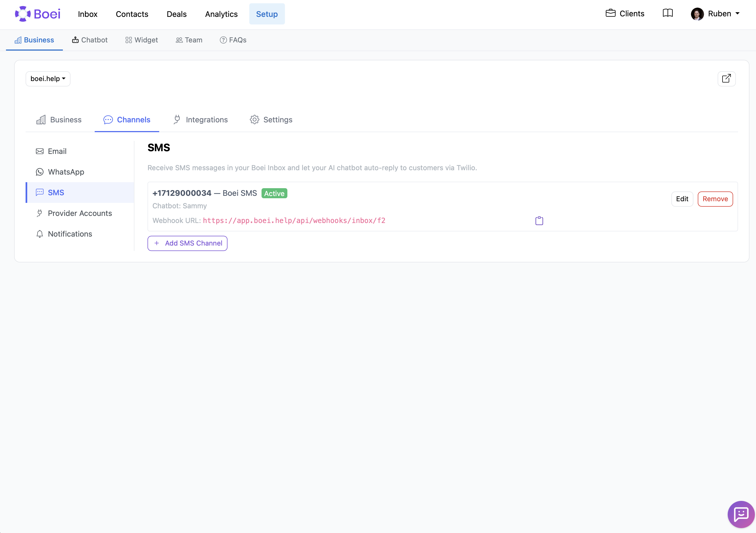
Task: Expand the Ruben user dropdown arrow
Action: click(x=737, y=14)
